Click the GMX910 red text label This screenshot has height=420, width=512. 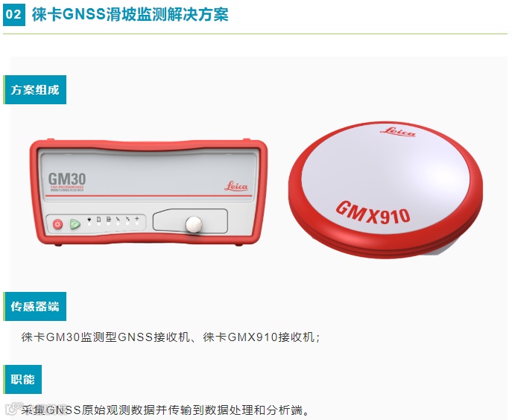[x=373, y=214]
